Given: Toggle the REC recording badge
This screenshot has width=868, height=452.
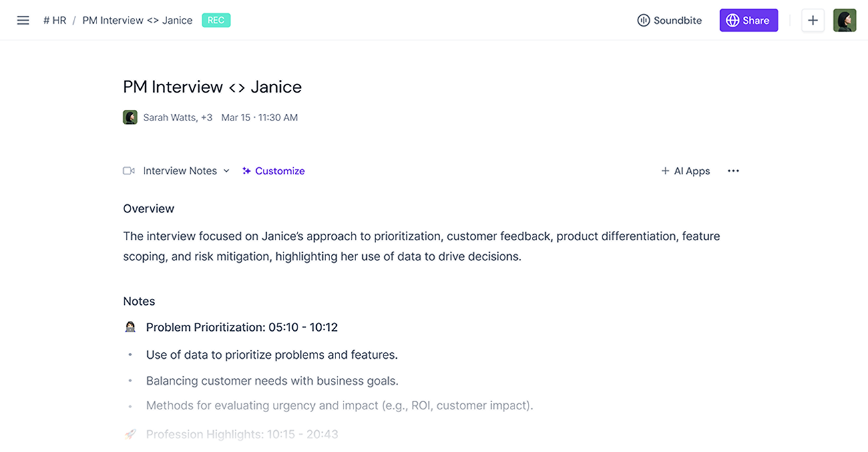Looking at the screenshot, I should pyautogui.click(x=216, y=21).
